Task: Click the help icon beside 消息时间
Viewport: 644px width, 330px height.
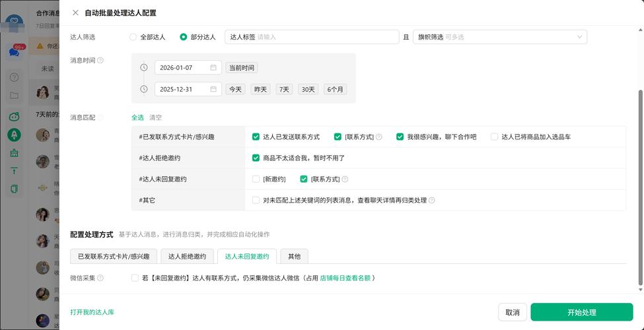Action: pyautogui.click(x=100, y=60)
